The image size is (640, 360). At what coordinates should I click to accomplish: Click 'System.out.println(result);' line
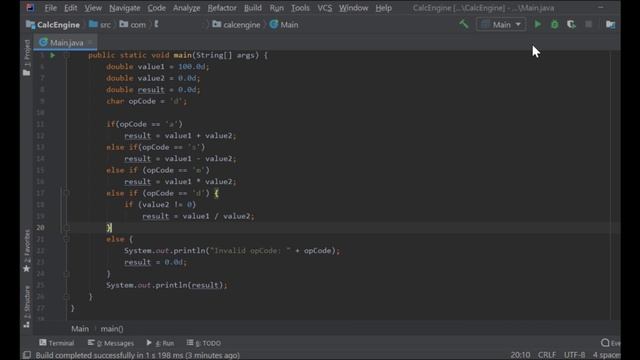167,285
